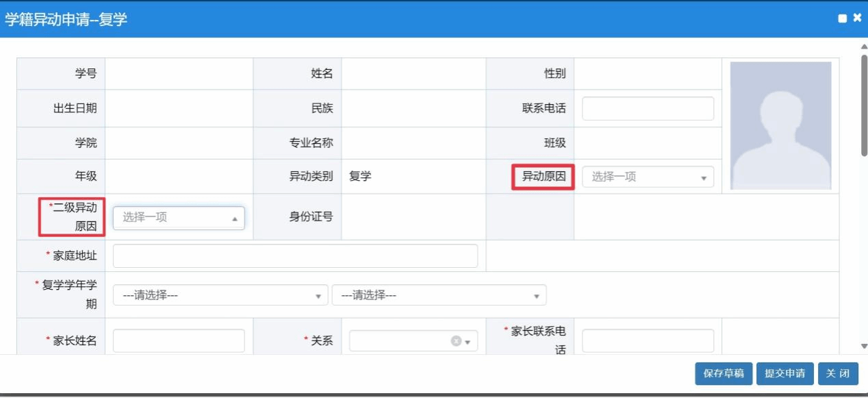Submit the form via 提交申请

(784, 373)
